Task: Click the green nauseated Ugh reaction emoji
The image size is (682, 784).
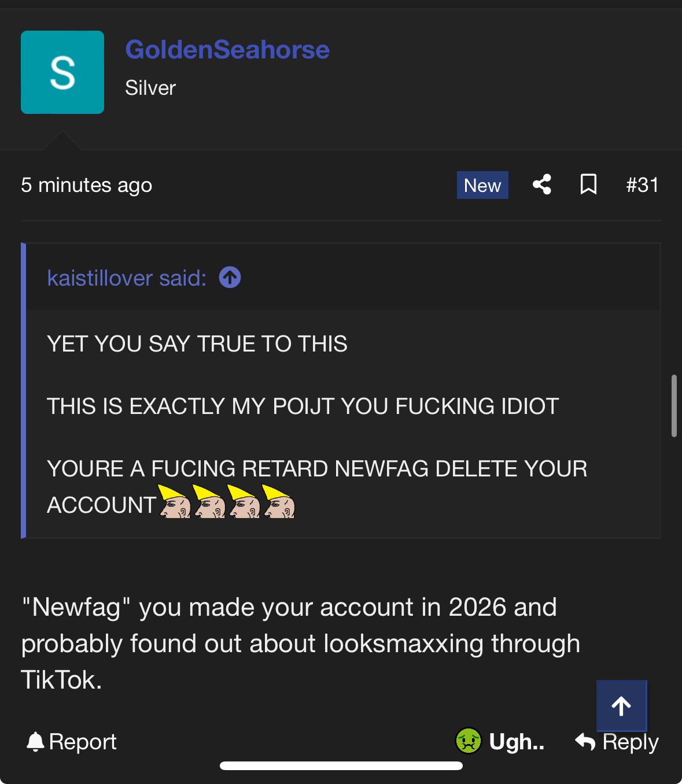Action: pyautogui.click(x=469, y=741)
